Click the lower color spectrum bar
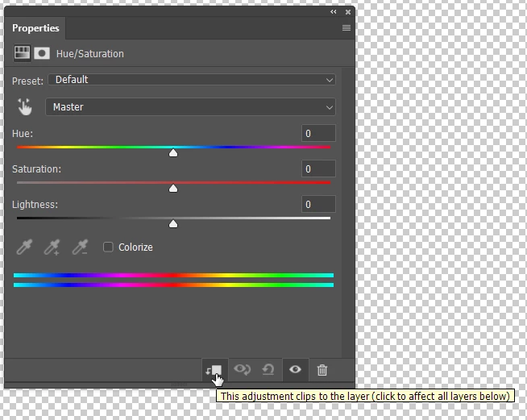 coord(173,285)
